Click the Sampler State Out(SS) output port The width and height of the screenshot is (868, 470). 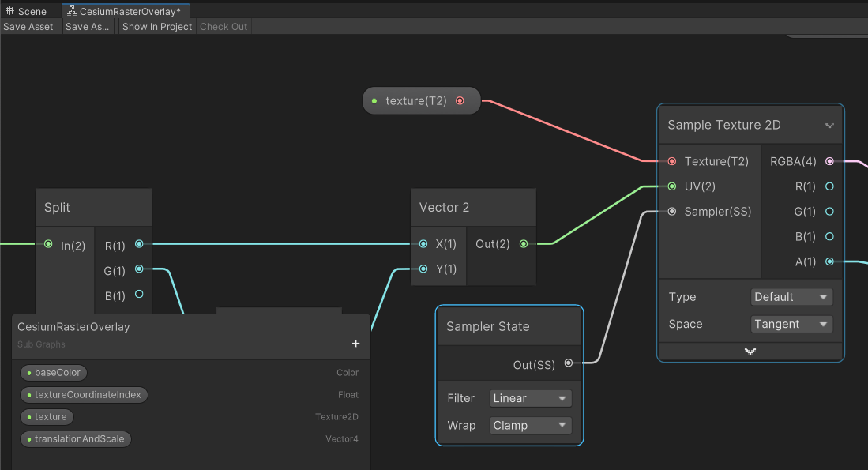[x=569, y=363]
